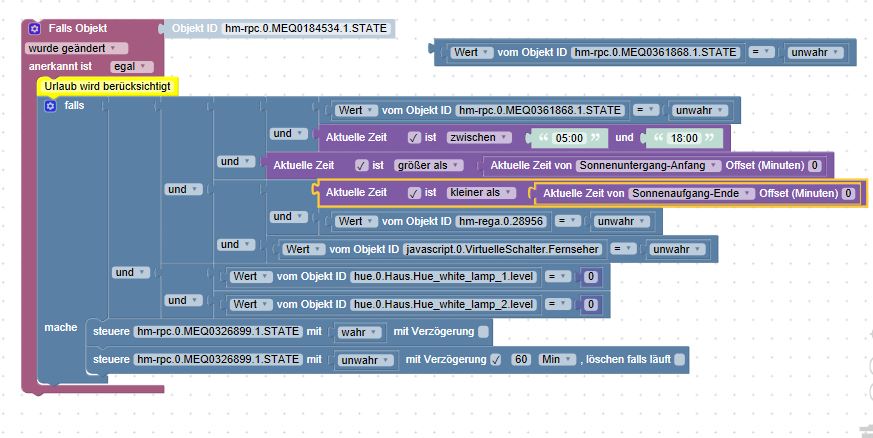
Task: Open the 'egal' dropdown next to anerkannt ist
Action: point(131,67)
